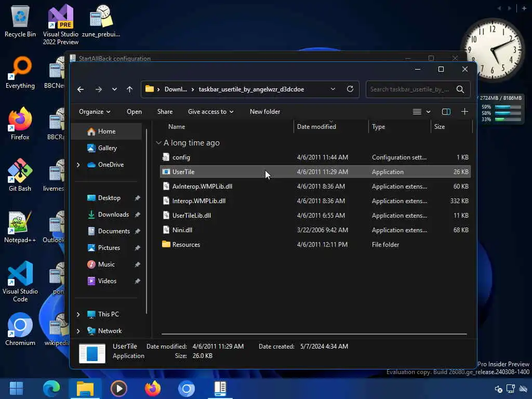Screen dimensions: 532x399
Task: Select the config file
Action: (315, 157)
